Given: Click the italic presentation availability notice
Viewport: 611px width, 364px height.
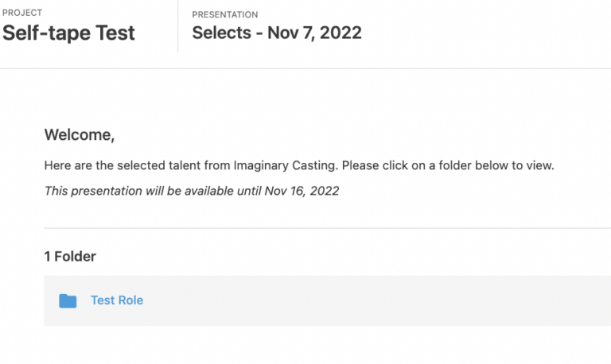Looking at the screenshot, I should click(192, 191).
